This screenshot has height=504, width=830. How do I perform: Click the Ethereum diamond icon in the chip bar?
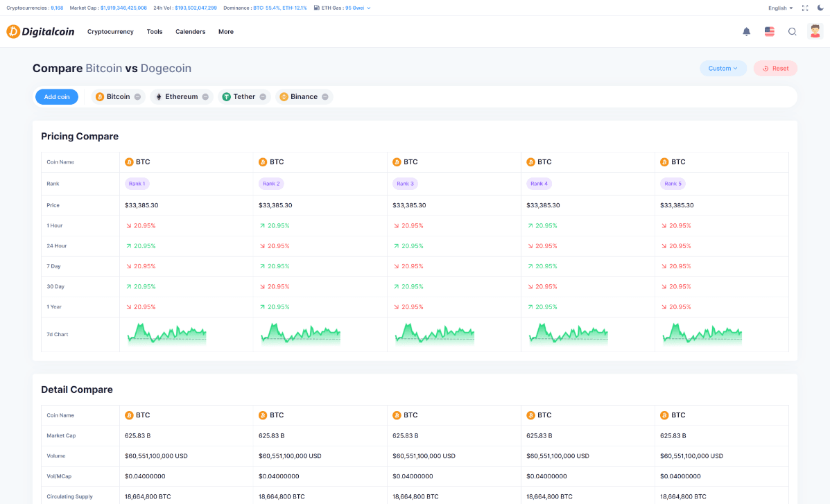[158, 97]
